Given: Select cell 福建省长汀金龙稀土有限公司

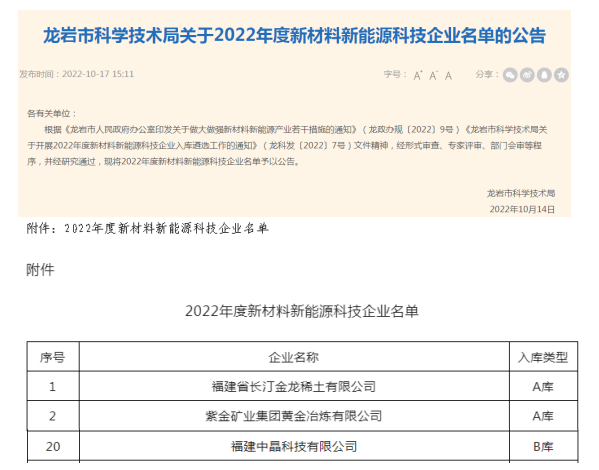Looking at the screenshot, I should coord(294,386).
